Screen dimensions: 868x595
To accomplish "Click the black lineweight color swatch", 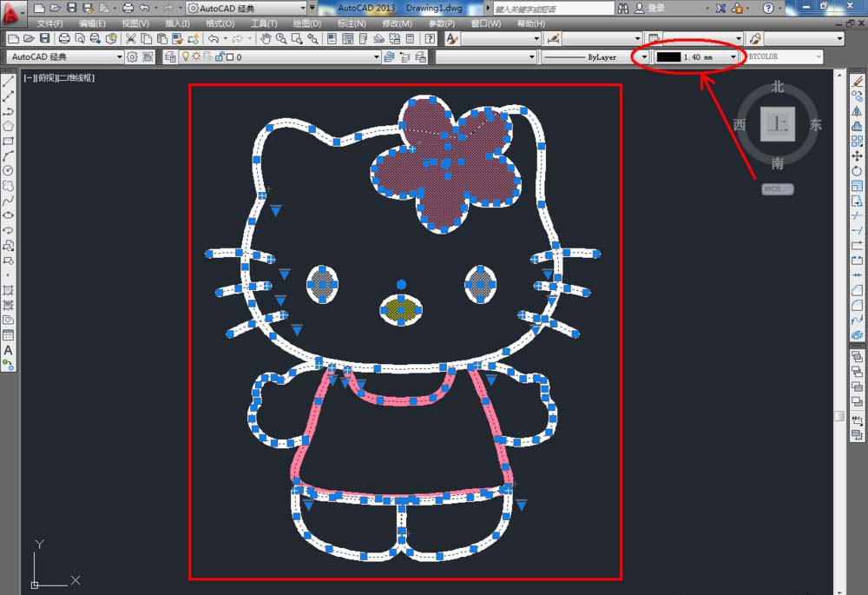I will (x=668, y=56).
